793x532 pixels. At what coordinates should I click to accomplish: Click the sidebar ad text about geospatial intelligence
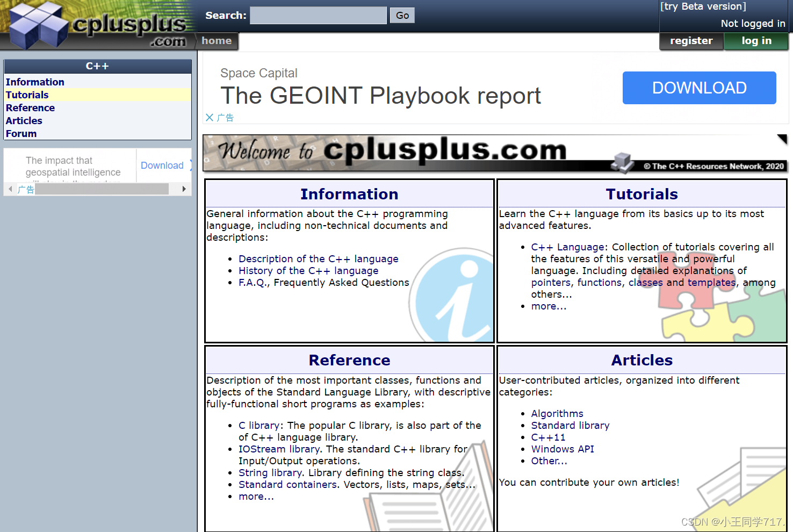(73, 167)
